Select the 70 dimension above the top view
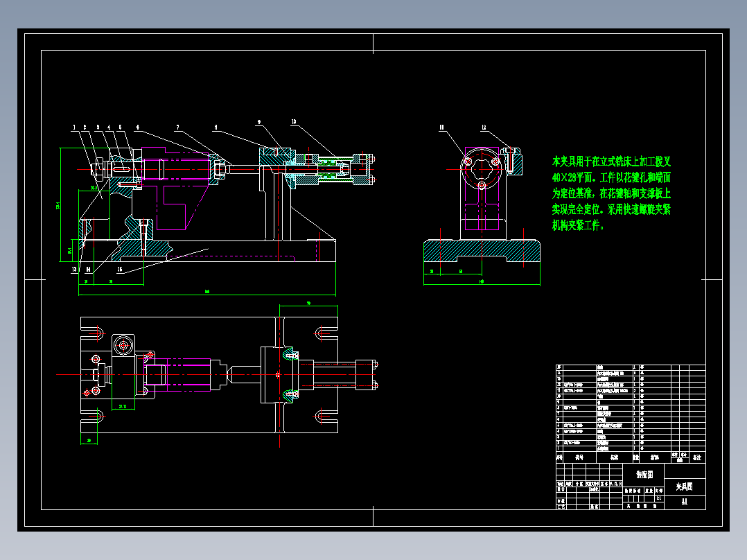This screenshot has height=560, width=747. point(309,304)
